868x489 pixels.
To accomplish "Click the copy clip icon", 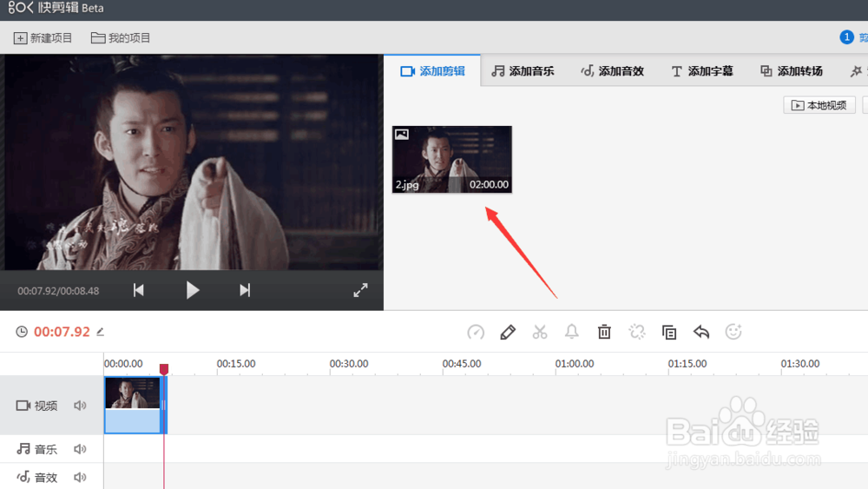I will (668, 332).
